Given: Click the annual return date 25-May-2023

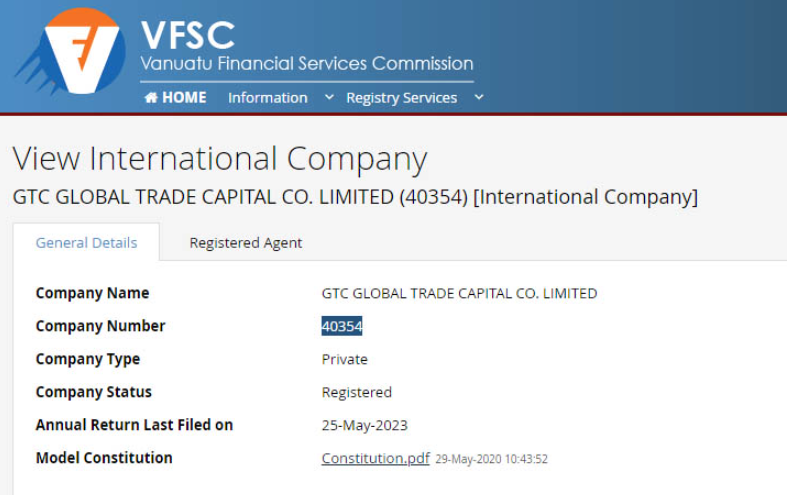Looking at the screenshot, I should click(364, 425).
